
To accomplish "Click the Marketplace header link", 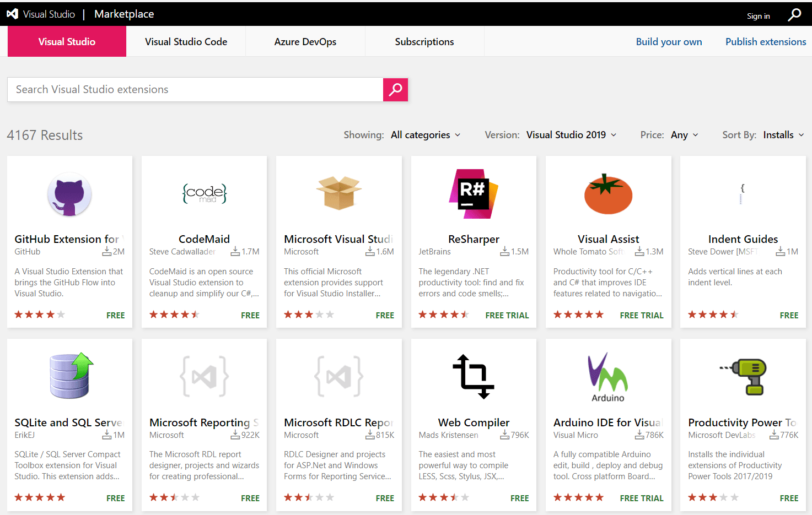I will pyautogui.click(x=124, y=14).
